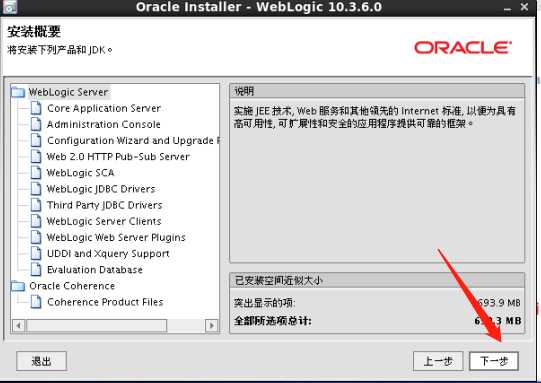Select UDDI and Xquery Support entry
541x383 pixels.
tap(108, 254)
